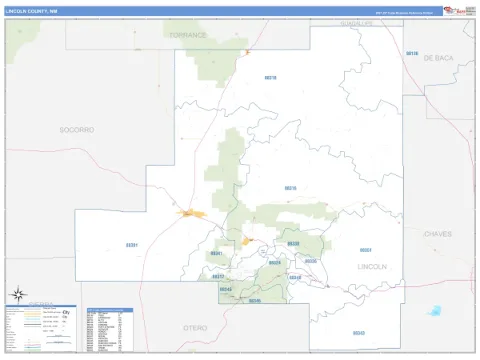The height and width of the screenshot is (360, 480).
Task: Click the publisher logo in header
Action: (459, 11)
